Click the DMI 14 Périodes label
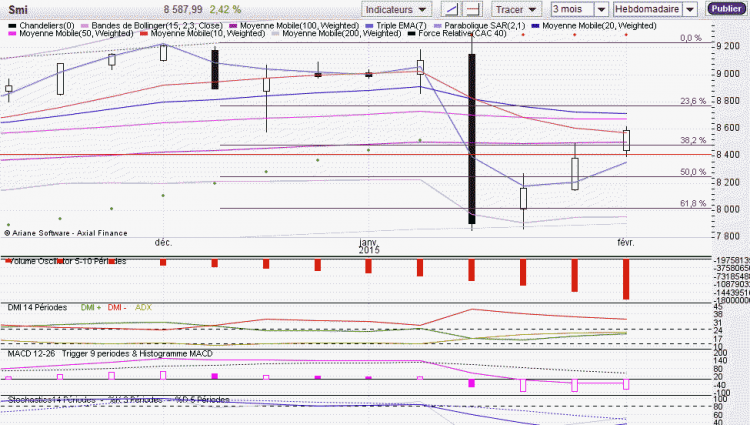The height and width of the screenshot is (425, 750). [37, 307]
